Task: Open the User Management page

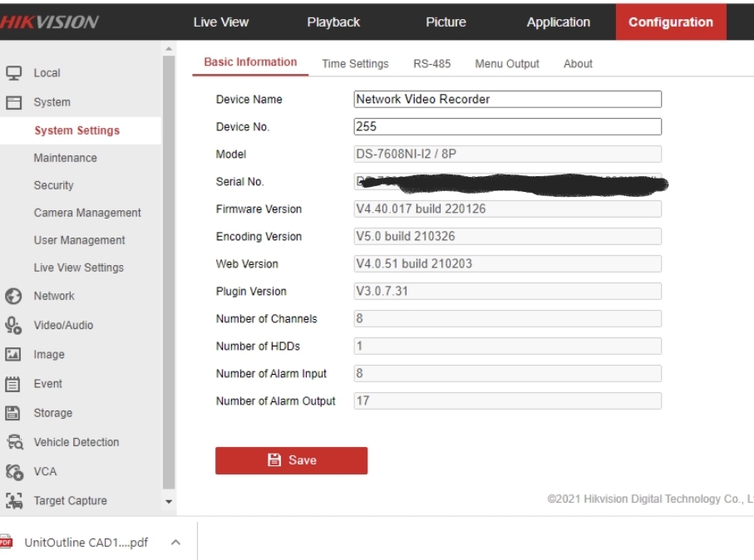Action: (79, 240)
